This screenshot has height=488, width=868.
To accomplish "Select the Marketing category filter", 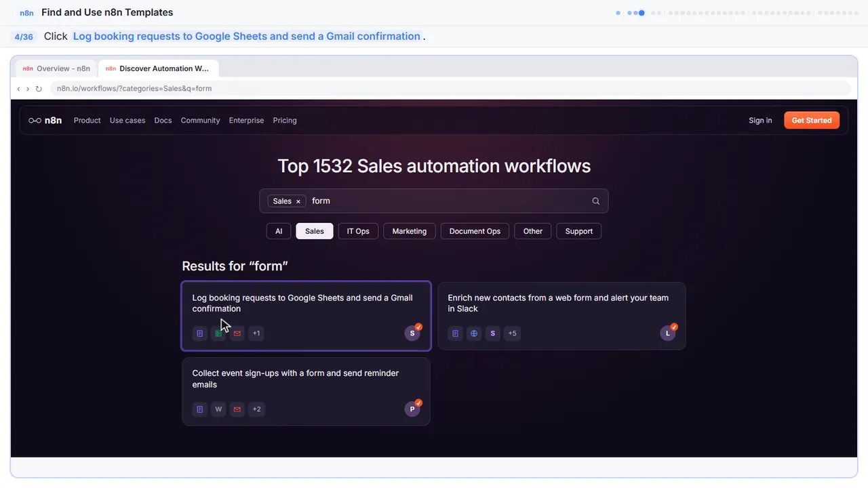I will [x=410, y=231].
